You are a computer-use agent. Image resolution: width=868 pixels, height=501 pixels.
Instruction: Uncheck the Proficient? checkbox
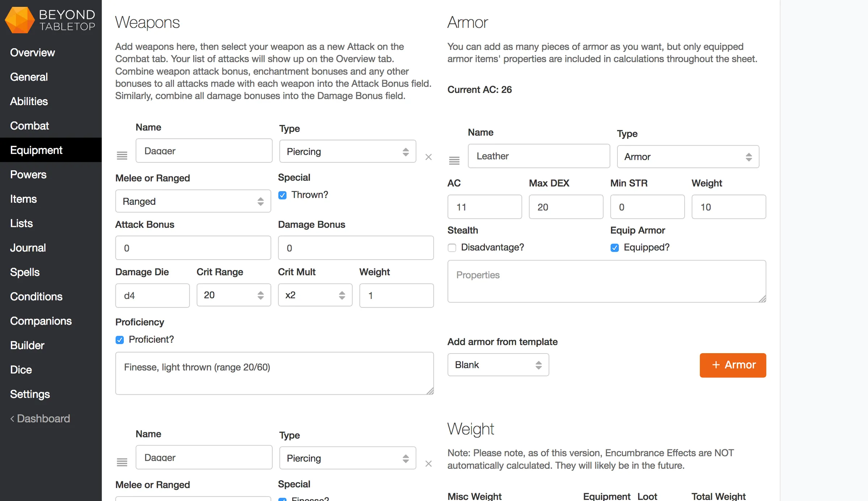click(119, 340)
